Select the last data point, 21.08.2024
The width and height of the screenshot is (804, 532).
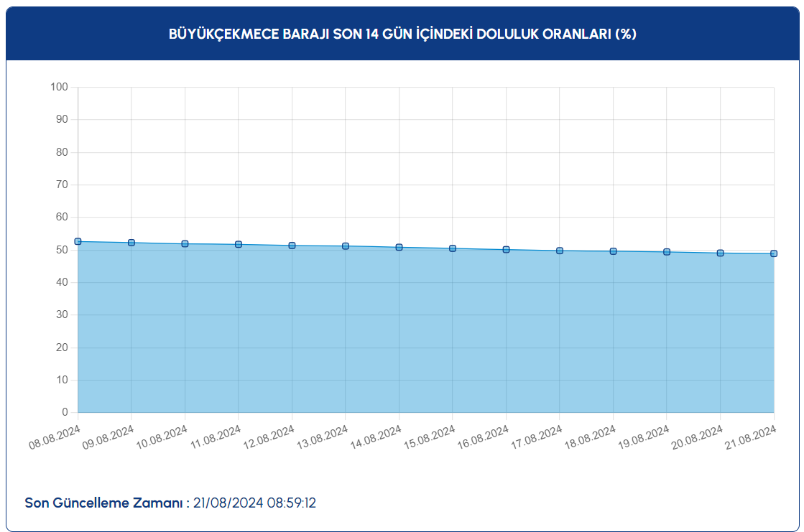[774, 253]
